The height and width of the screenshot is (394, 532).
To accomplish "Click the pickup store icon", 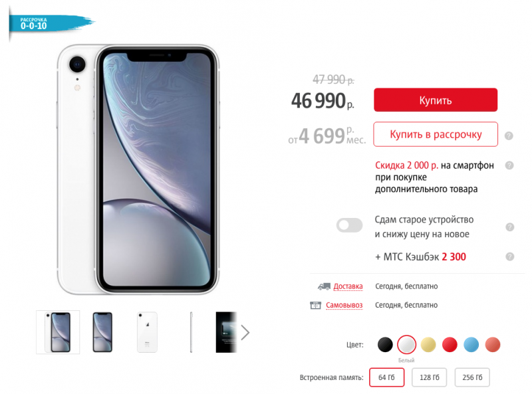I will pos(315,305).
